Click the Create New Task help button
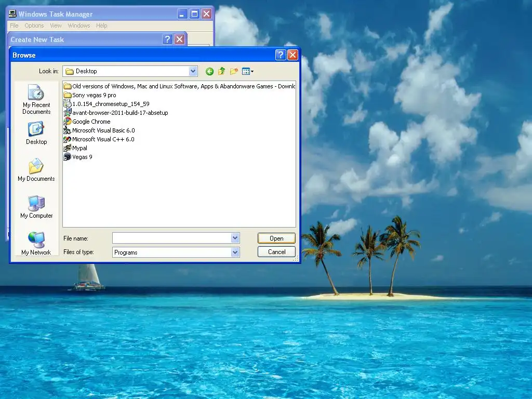 point(167,39)
